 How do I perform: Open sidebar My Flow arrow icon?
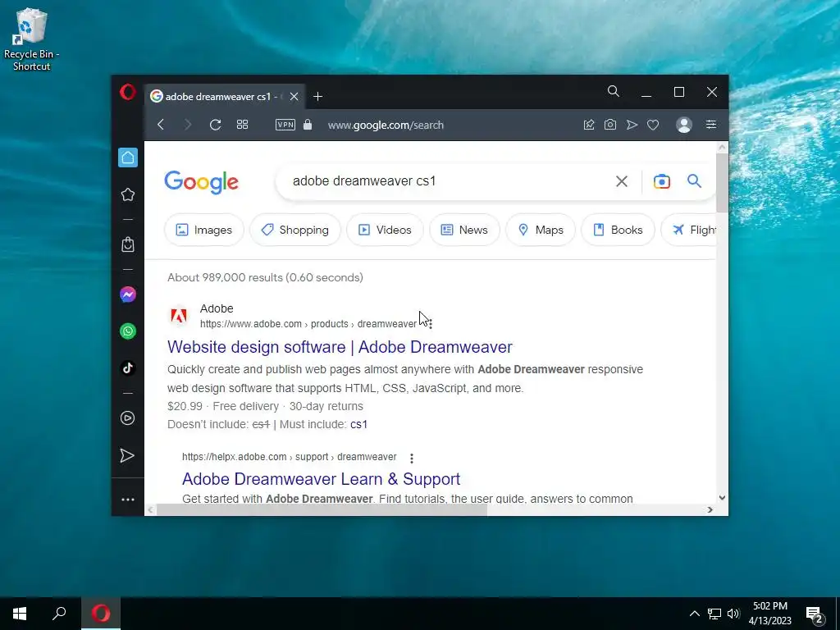click(x=127, y=455)
